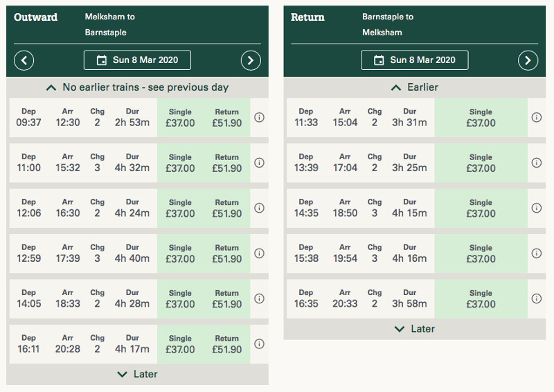Image resolution: width=554 pixels, height=392 pixels.
Task: Advance return date to next day
Action: point(528,60)
